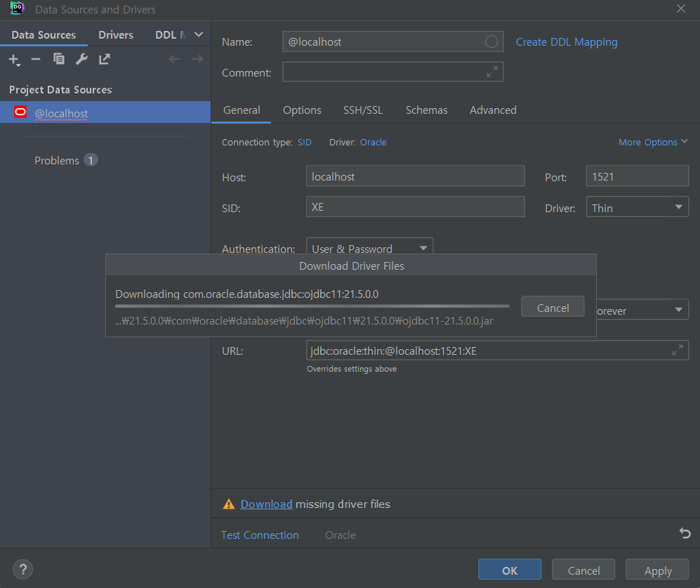Change connection type SID

305,142
